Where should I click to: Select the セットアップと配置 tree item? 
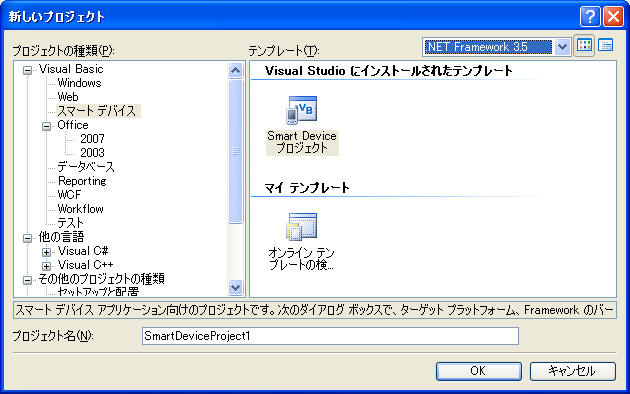tap(98, 291)
